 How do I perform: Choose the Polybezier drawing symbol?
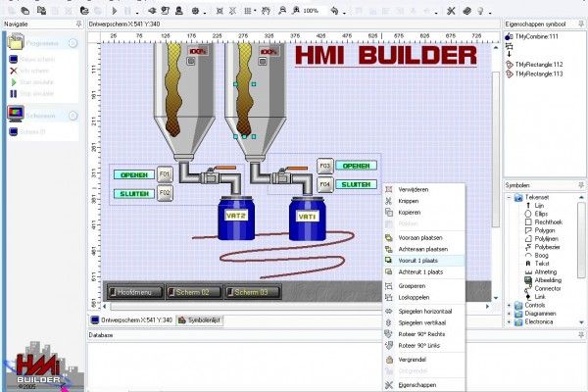(550, 247)
